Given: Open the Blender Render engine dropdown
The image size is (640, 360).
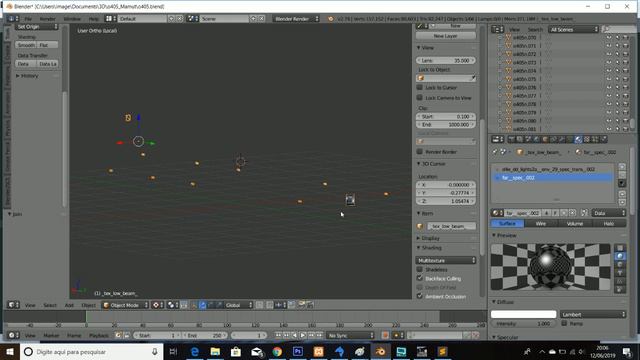Looking at the screenshot, I should tap(296, 19).
